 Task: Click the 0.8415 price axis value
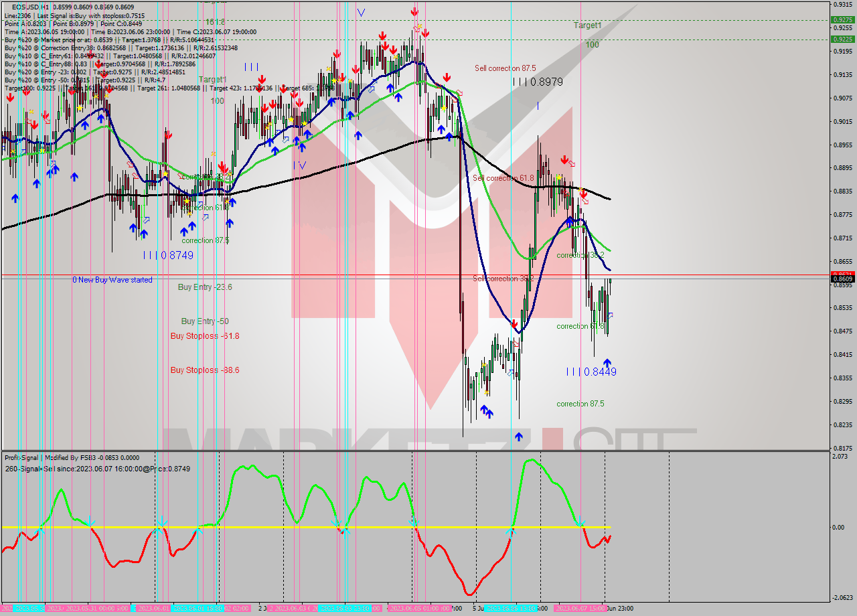coord(842,355)
